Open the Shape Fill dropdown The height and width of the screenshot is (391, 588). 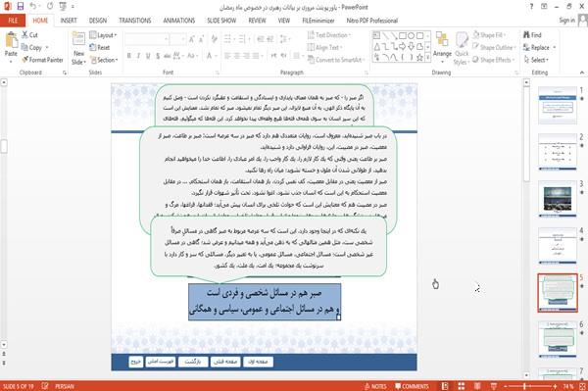[489, 35]
